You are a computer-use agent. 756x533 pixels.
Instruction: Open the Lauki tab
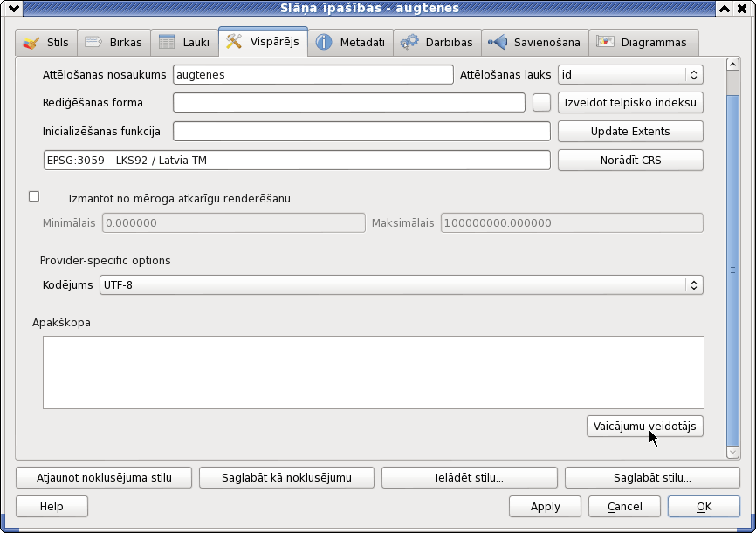[184, 43]
